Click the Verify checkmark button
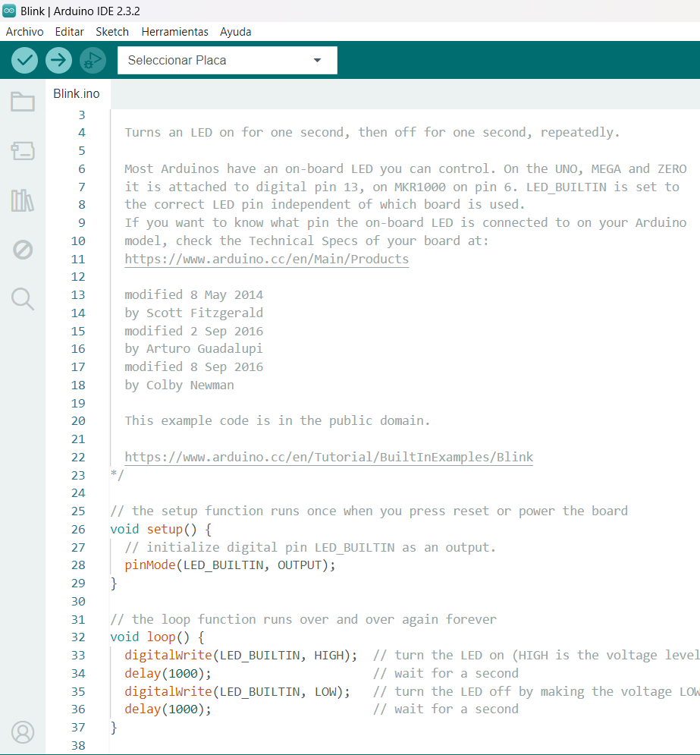Viewport: 700px width, 755px height. [x=24, y=60]
